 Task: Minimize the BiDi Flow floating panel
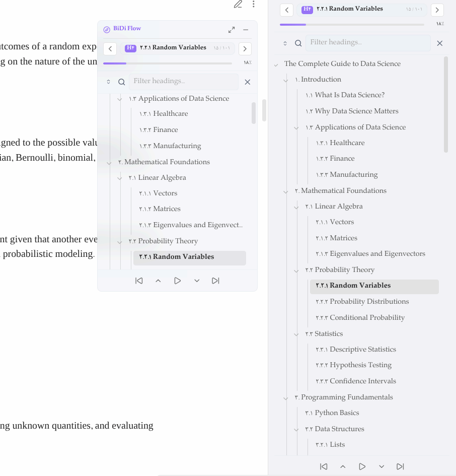(x=246, y=30)
